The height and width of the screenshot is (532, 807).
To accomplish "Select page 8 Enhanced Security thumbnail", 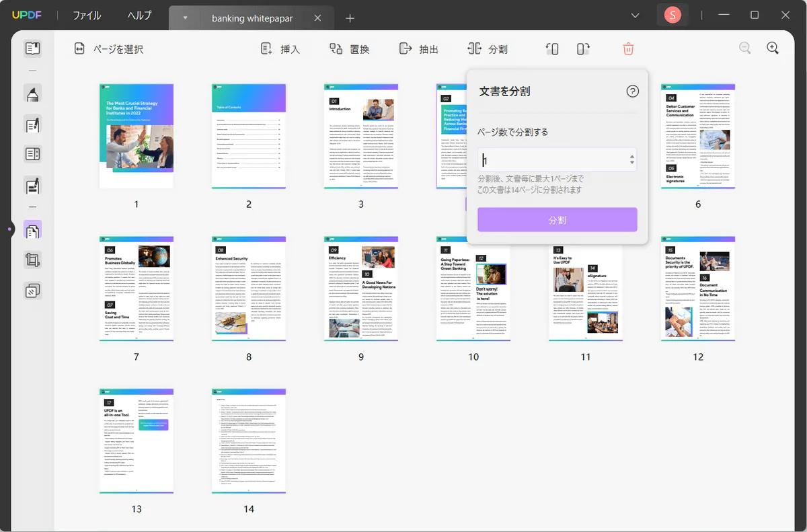I will pyautogui.click(x=249, y=289).
